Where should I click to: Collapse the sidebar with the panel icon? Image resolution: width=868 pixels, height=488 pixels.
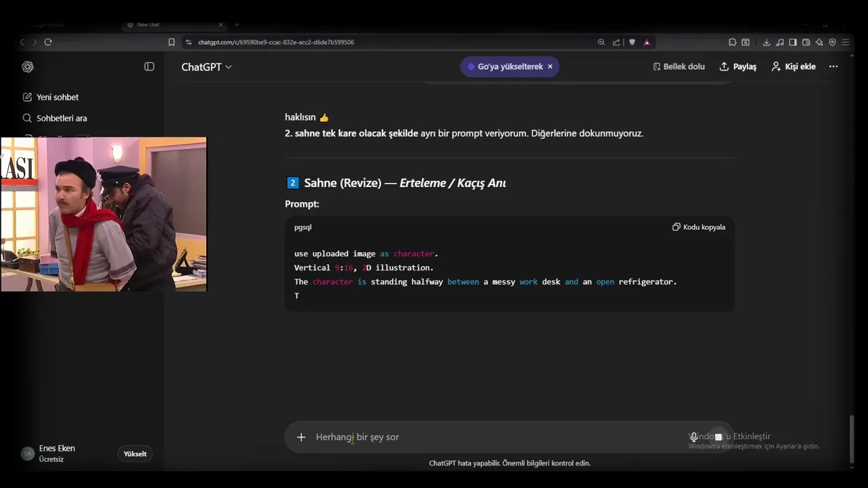tap(149, 66)
